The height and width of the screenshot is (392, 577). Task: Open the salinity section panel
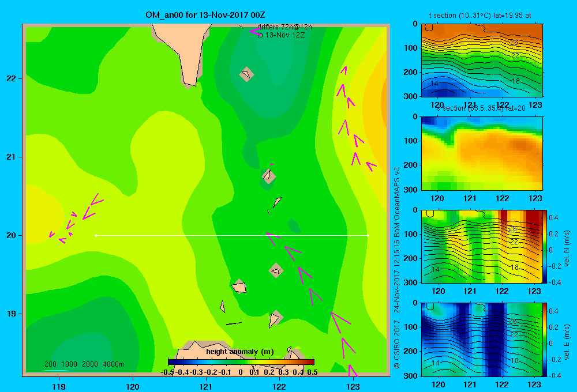[482, 153]
